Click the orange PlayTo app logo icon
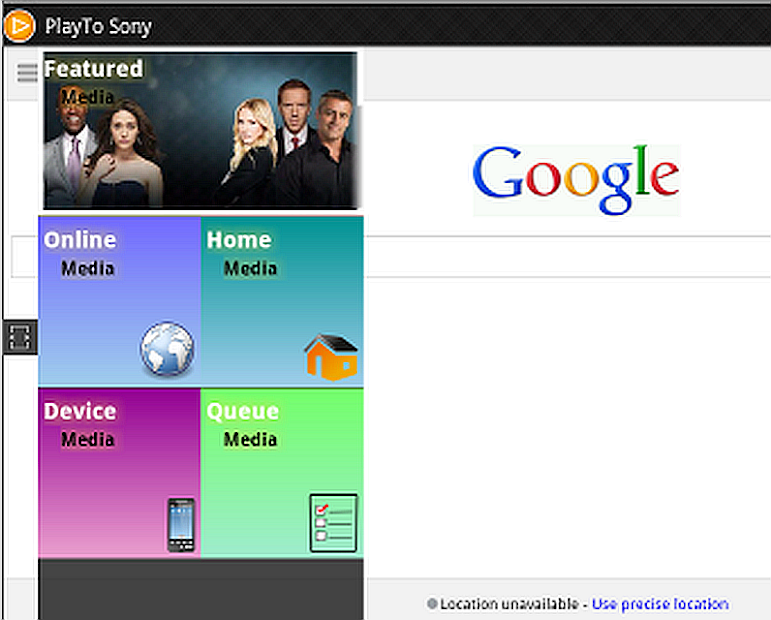The width and height of the screenshot is (771, 620). click(x=19, y=25)
